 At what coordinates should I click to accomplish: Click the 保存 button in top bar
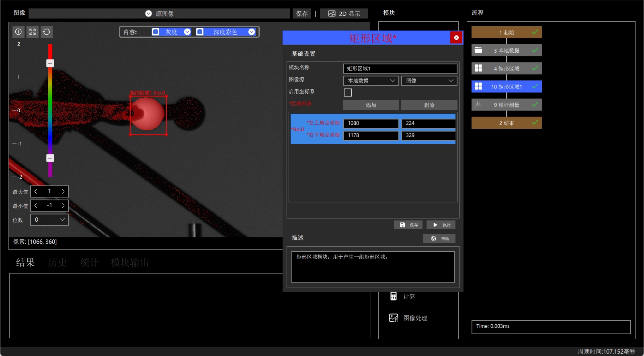point(302,14)
